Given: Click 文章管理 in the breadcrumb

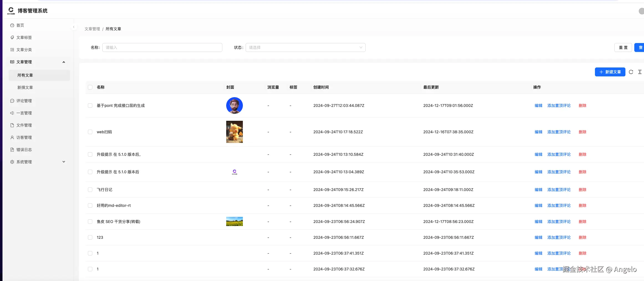Looking at the screenshot, I should (x=92, y=29).
